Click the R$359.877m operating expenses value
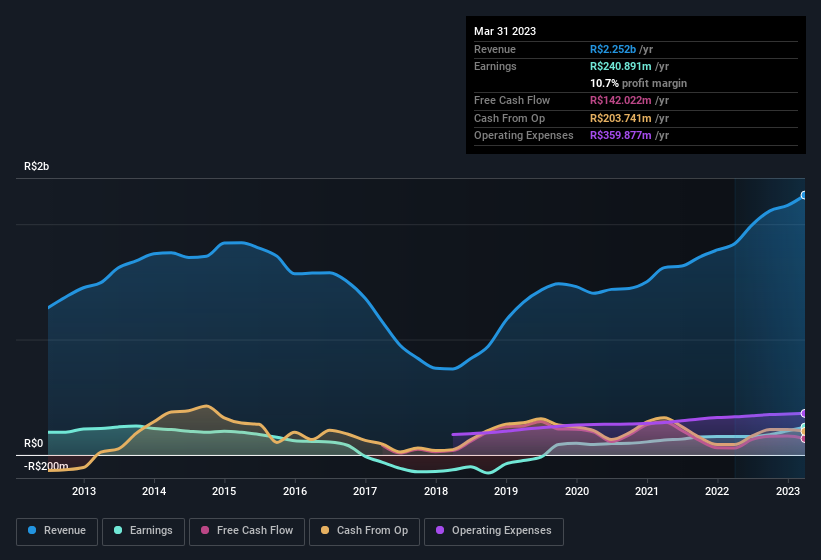 [x=620, y=136]
